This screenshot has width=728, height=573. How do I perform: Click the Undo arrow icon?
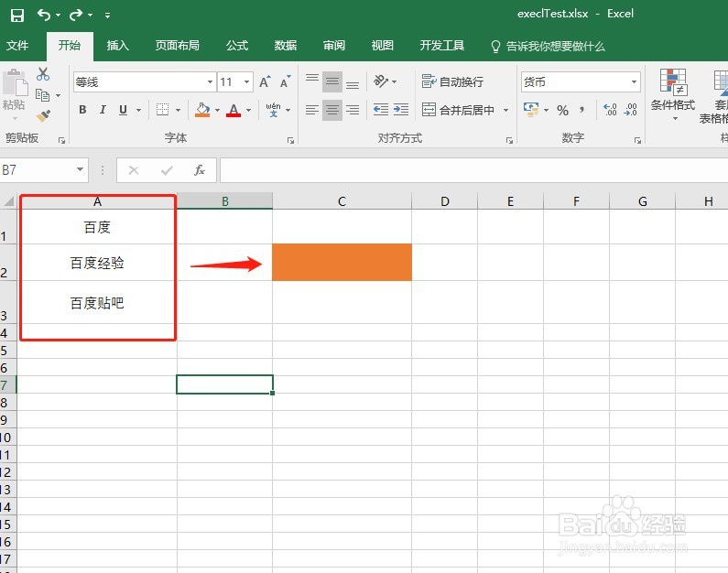coord(44,15)
